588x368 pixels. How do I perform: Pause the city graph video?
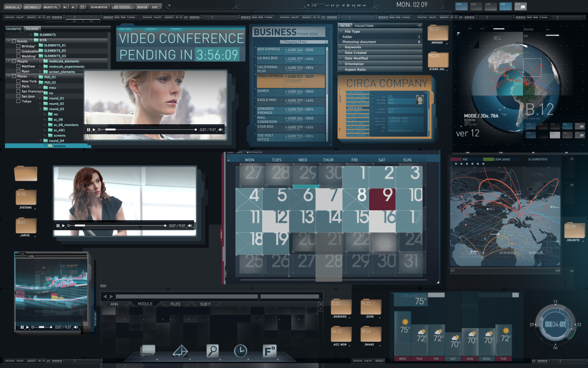tap(22, 327)
